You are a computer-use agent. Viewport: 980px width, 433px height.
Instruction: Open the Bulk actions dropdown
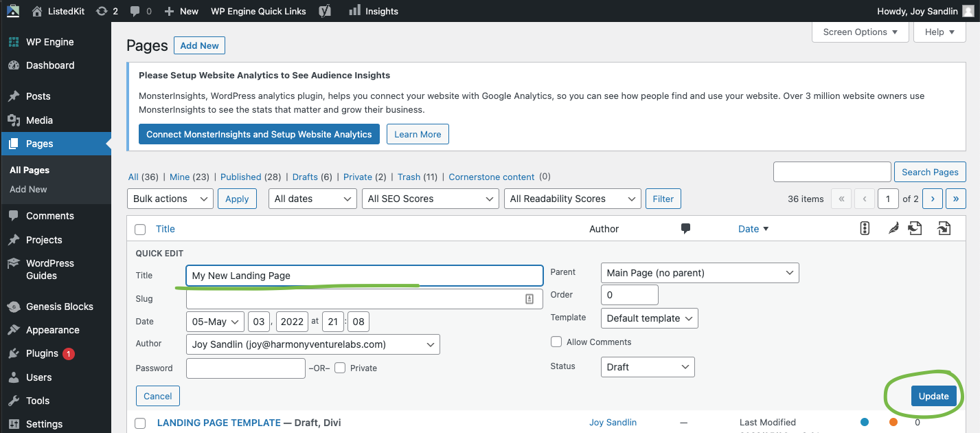pyautogui.click(x=170, y=199)
